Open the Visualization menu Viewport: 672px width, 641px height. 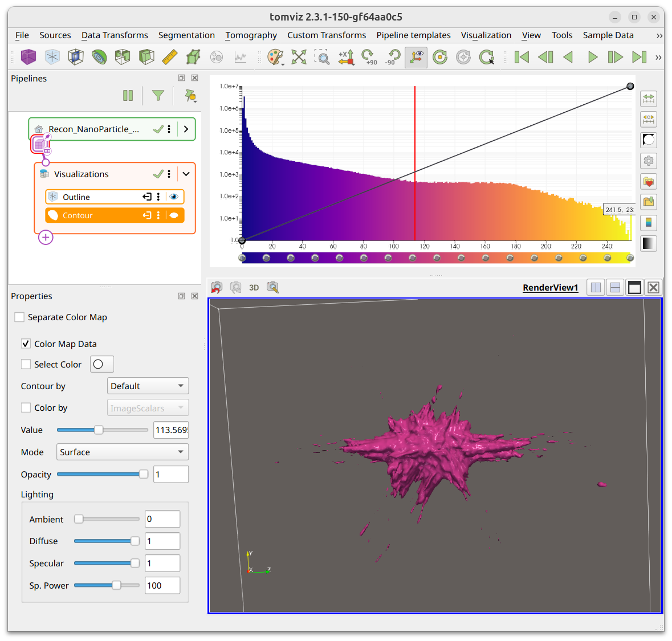point(486,35)
